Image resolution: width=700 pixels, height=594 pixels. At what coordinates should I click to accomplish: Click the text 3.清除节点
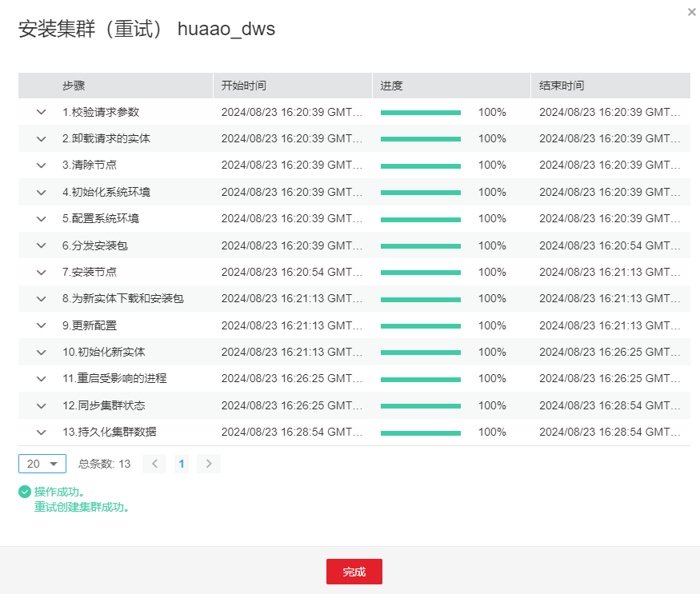(90, 165)
